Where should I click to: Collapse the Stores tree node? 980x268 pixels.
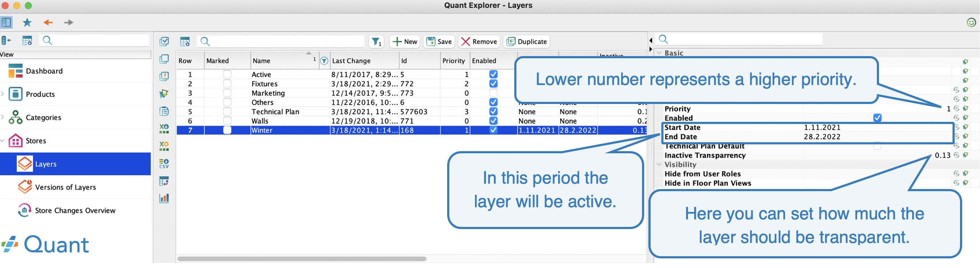(x=2, y=141)
